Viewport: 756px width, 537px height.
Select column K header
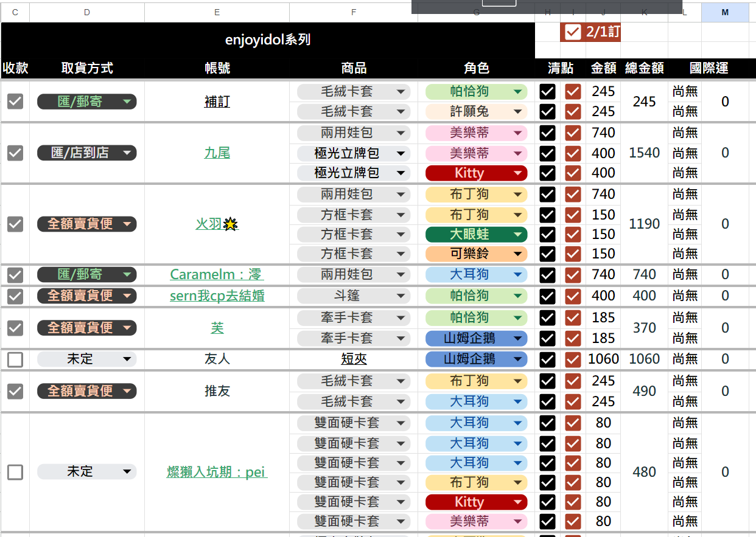(x=645, y=12)
